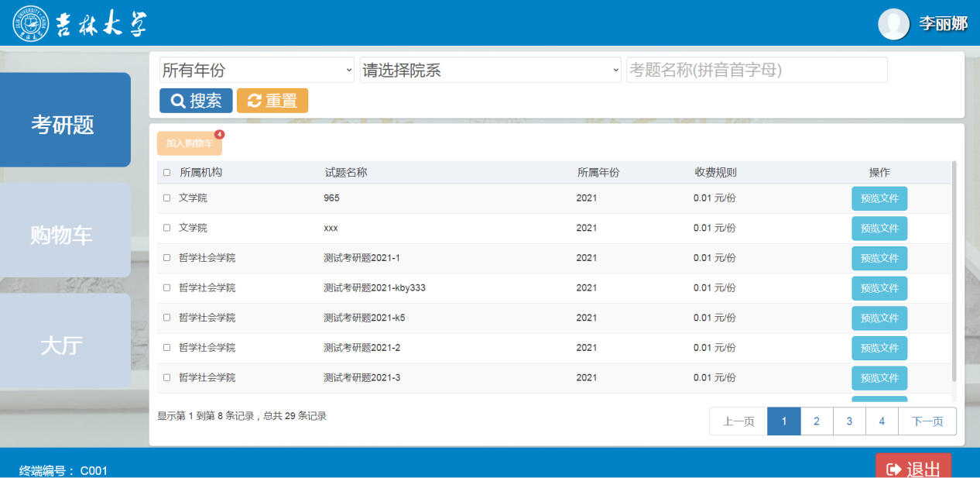Open the 所有年份 year dropdown
The height and width of the screenshot is (478, 980).
(256, 70)
